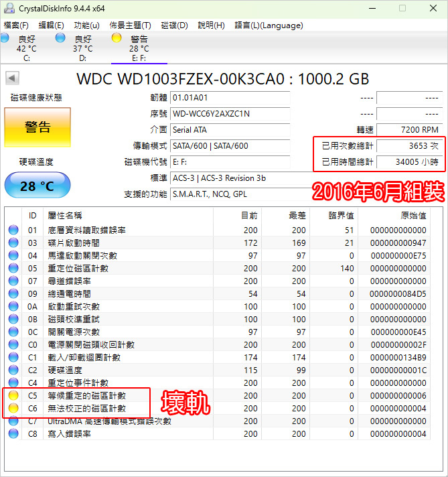Click the serial number field WD-WCC6Y2AXZC1N
Image resolution: width=448 pixels, height=477 pixels.
230,114
